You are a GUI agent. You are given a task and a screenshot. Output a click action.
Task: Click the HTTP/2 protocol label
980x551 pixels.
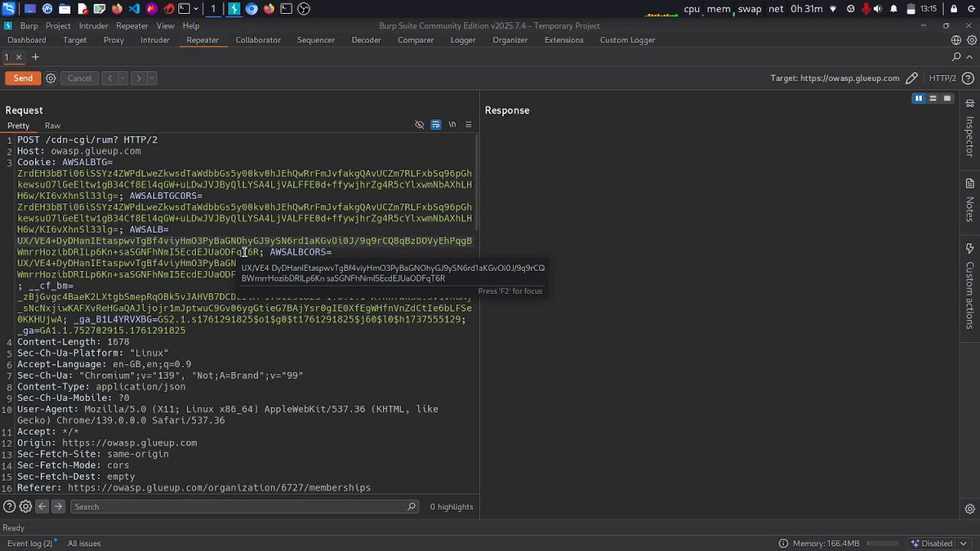942,78
